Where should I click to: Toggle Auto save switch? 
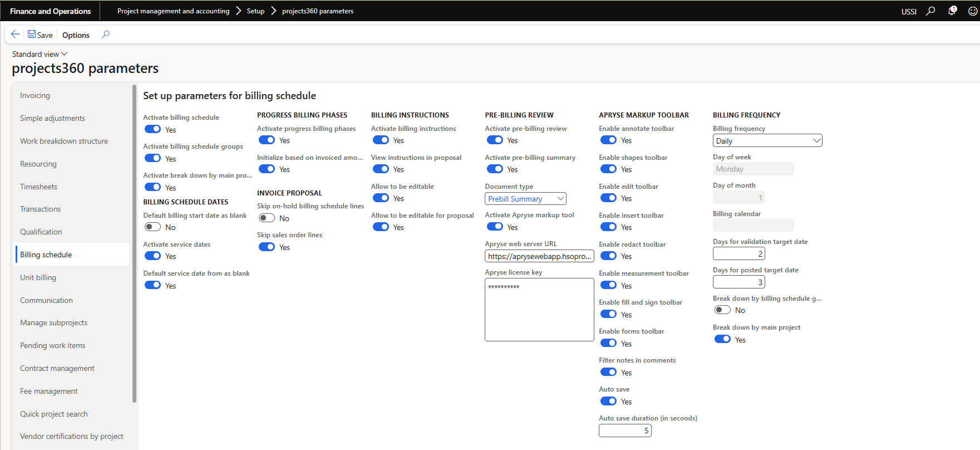608,402
